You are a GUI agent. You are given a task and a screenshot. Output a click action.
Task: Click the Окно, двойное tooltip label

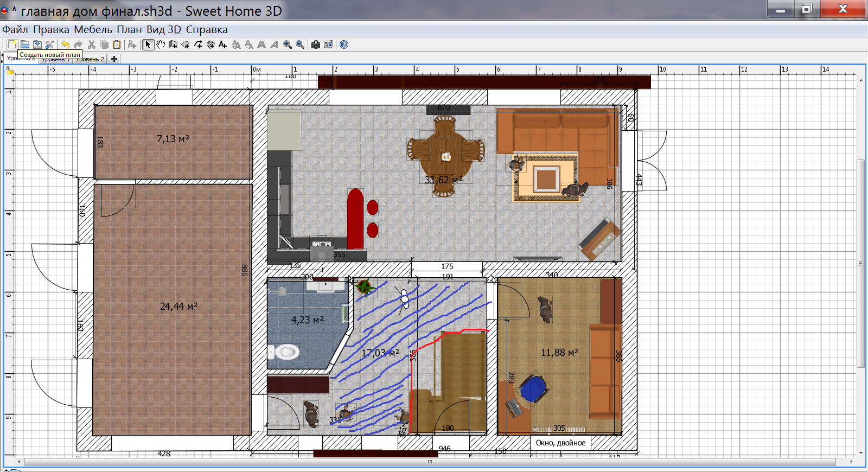(x=560, y=443)
